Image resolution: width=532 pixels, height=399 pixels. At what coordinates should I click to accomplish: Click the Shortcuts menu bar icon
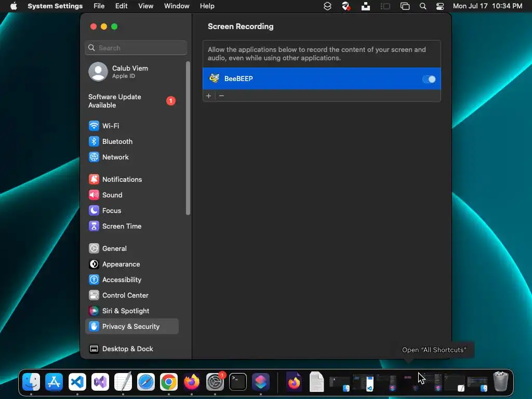[x=327, y=6]
